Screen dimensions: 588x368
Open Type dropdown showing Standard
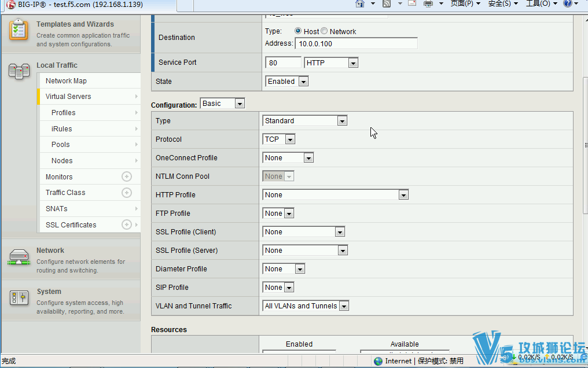tap(305, 121)
